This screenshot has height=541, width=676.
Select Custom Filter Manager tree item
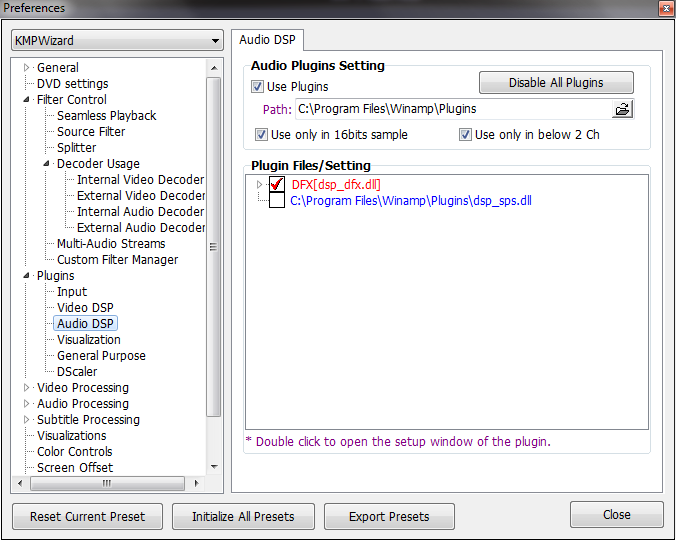[117, 260]
